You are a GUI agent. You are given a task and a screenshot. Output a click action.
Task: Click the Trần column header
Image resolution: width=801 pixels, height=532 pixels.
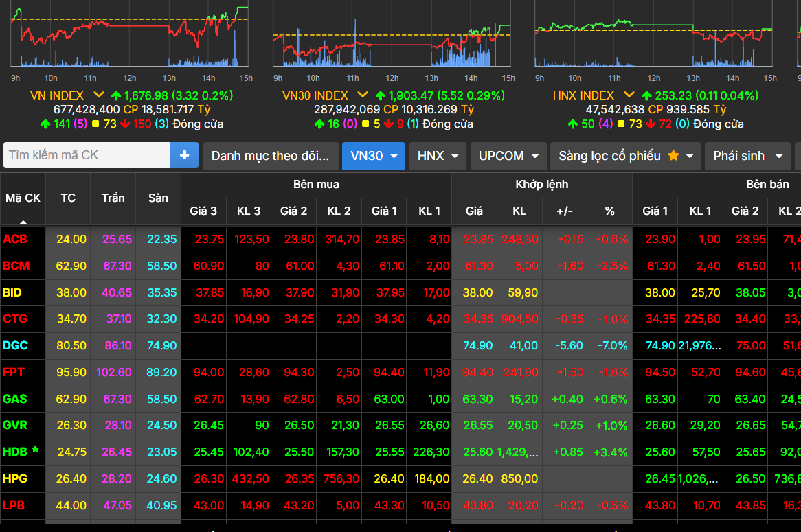tap(113, 198)
